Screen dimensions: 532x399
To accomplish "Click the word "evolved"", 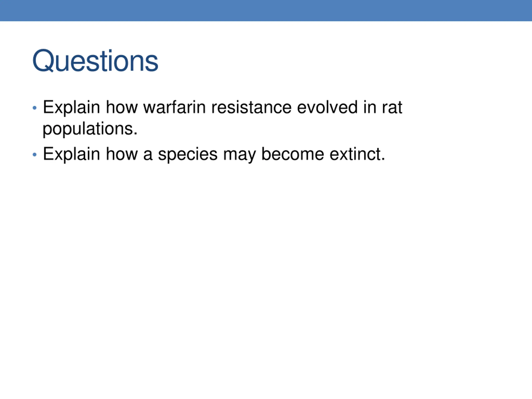I will pos(327,107).
